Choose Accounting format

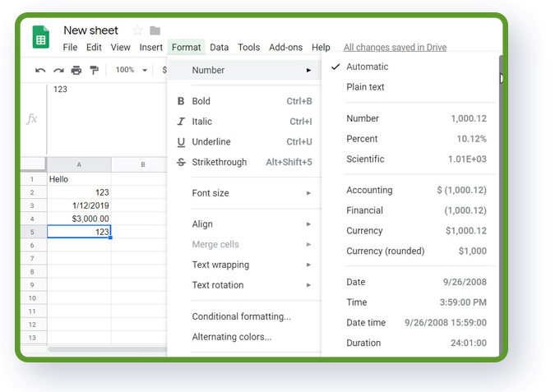click(x=410, y=191)
